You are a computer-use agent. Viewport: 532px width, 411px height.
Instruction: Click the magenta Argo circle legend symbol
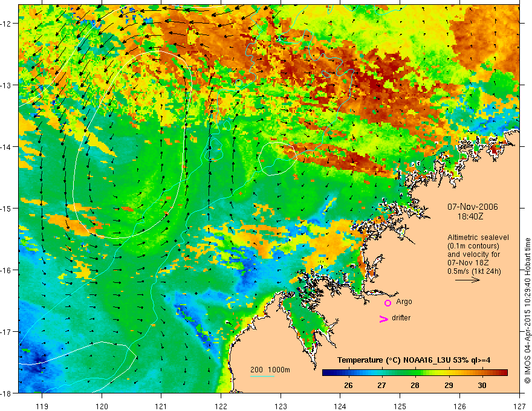click(x=388, y=303)
